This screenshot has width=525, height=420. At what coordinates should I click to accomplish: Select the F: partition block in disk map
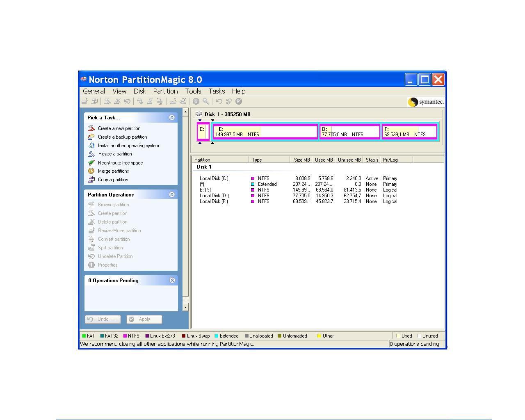point(410,132)
